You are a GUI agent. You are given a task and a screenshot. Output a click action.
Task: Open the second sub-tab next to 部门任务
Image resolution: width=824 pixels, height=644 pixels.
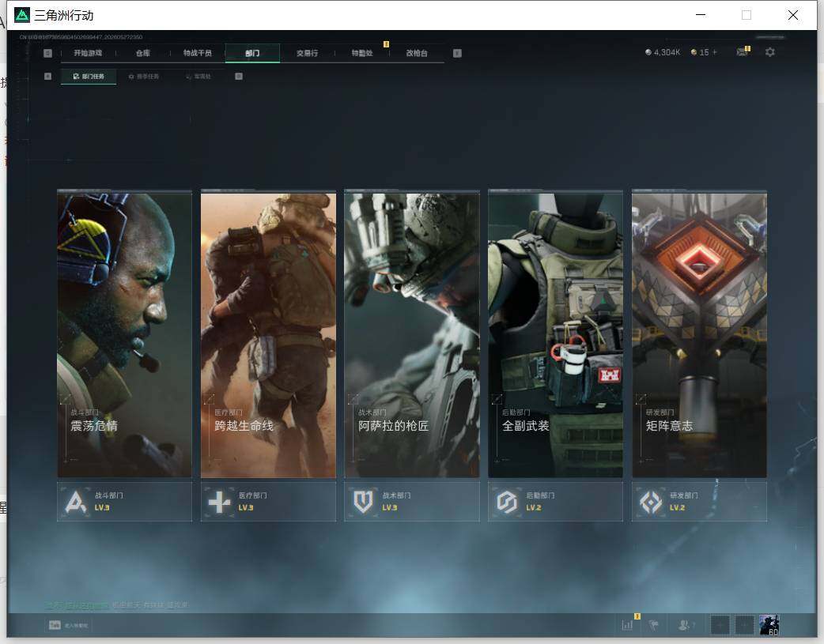click(143, 76)
